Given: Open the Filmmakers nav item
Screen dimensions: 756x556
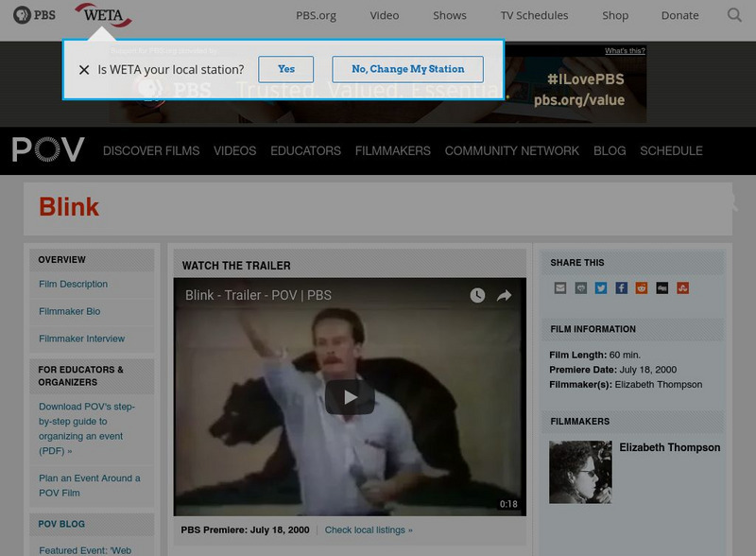Looking at the screenshot, I should coord(393,151).
